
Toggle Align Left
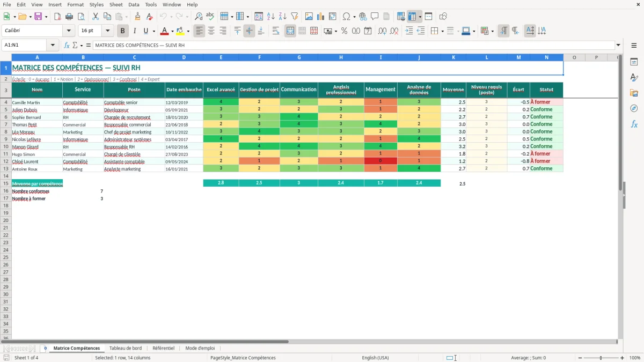pyautogui.click(x=199, y=31)
